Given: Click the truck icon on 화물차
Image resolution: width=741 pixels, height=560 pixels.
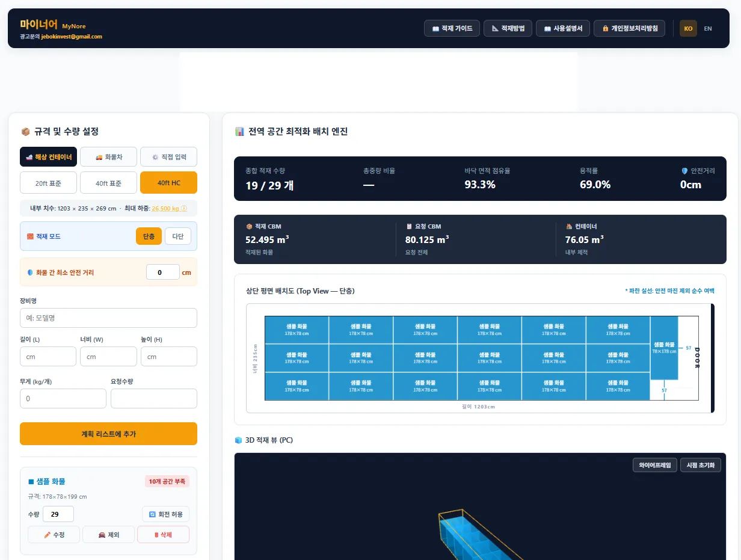Looking at the screenshot, I should tap(99, 157).
